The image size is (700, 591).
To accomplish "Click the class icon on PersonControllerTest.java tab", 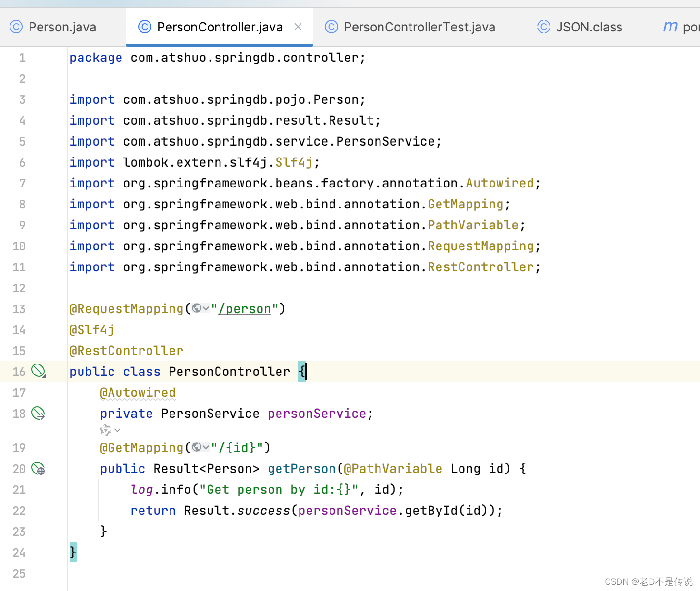I will click(x=331, y=27).
